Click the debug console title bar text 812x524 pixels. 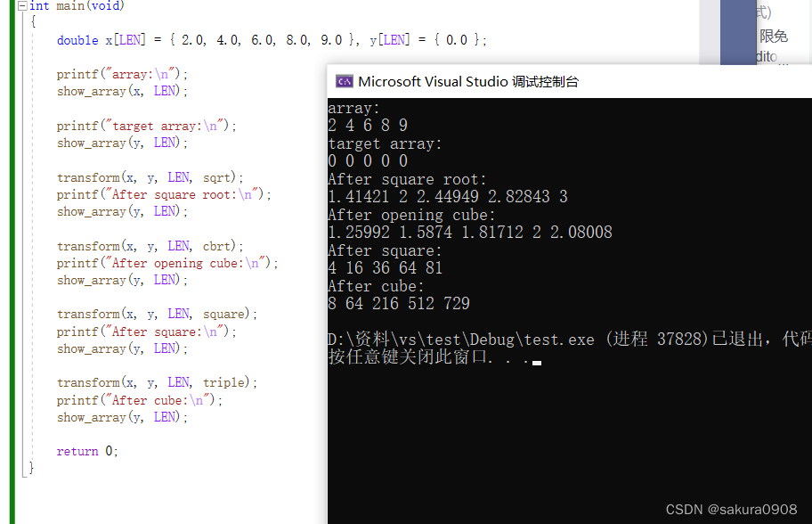468,82
